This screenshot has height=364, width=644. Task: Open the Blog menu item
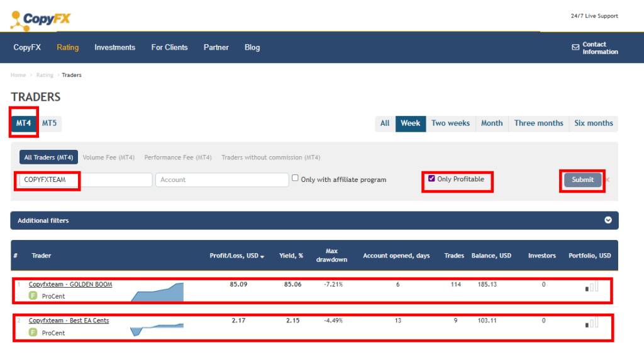click(x=252, y=47)
